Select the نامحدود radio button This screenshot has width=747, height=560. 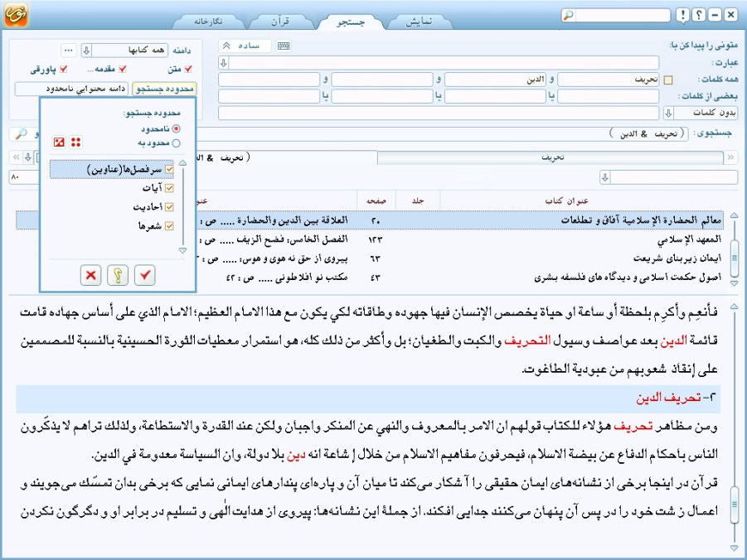click(177, 128)
